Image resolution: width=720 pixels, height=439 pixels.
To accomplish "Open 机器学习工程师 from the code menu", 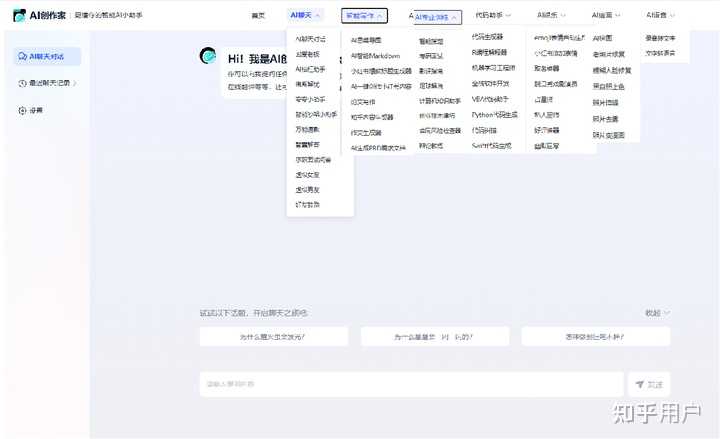I will (x=494, y=68).
